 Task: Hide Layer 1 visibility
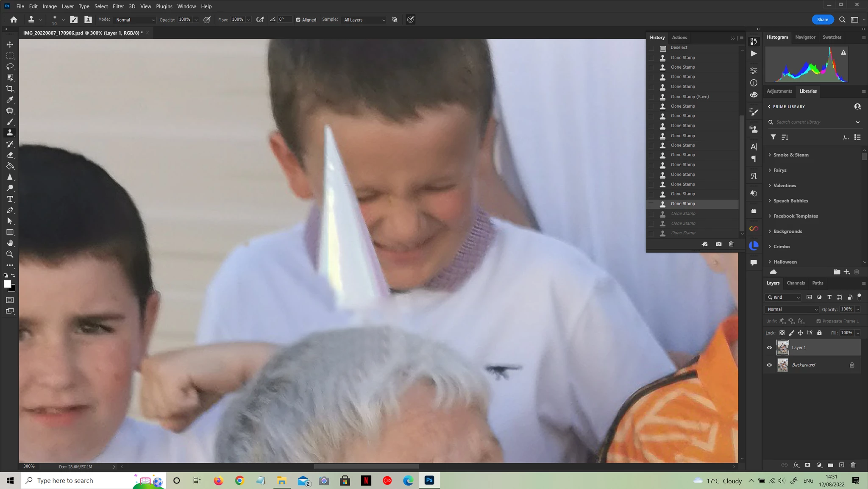pos(769,347)
